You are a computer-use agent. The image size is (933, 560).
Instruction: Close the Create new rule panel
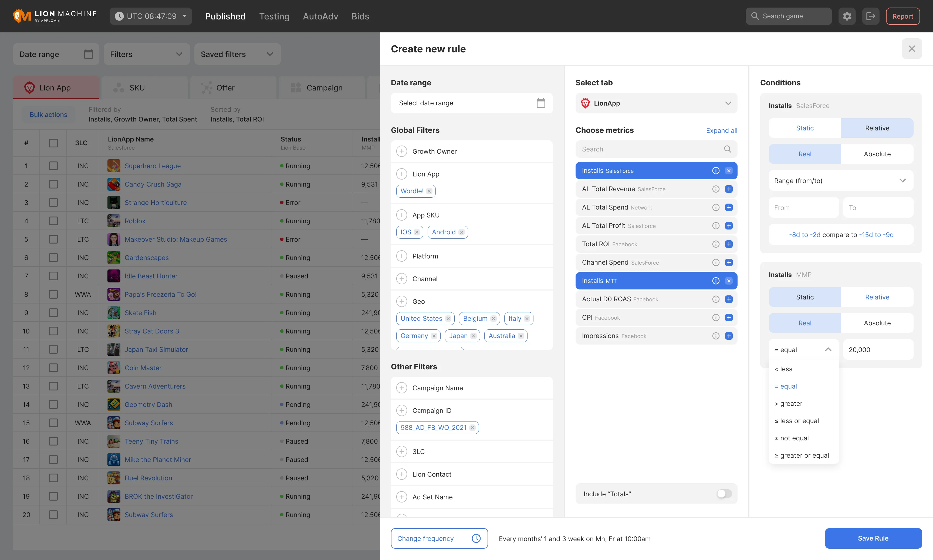912,49
